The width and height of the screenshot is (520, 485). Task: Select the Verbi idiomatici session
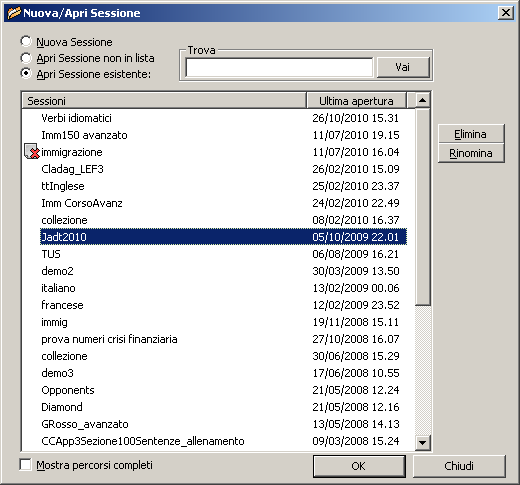pos(223,118)
